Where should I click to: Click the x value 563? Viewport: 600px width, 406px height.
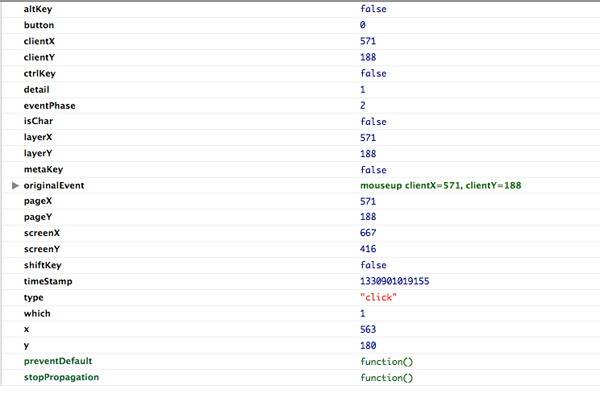click(x=368, y=329)
